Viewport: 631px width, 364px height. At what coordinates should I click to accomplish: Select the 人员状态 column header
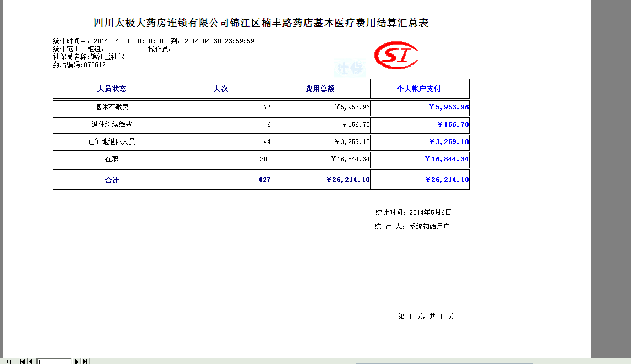[x=112, y=89]
